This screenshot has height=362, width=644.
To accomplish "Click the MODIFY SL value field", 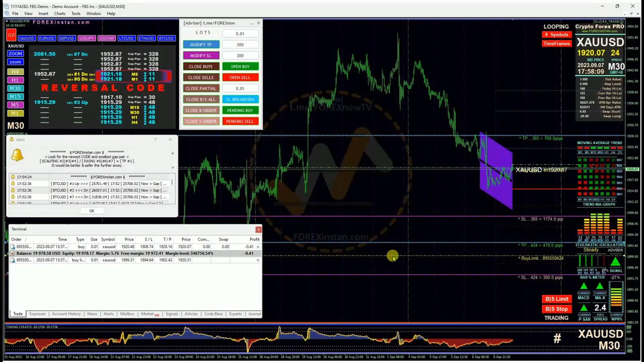I will pos(240,56).
